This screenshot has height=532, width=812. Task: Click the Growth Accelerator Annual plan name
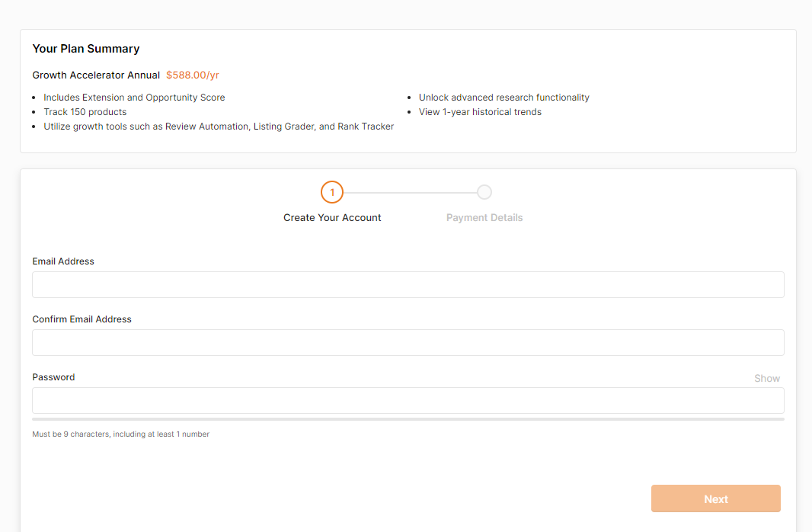tap(96, 75)
